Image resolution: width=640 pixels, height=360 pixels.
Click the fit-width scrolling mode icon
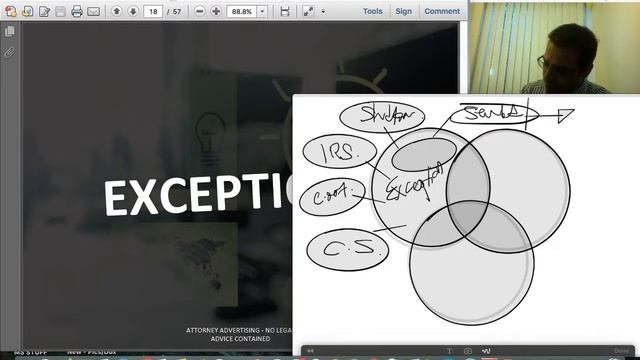point(285,11)
